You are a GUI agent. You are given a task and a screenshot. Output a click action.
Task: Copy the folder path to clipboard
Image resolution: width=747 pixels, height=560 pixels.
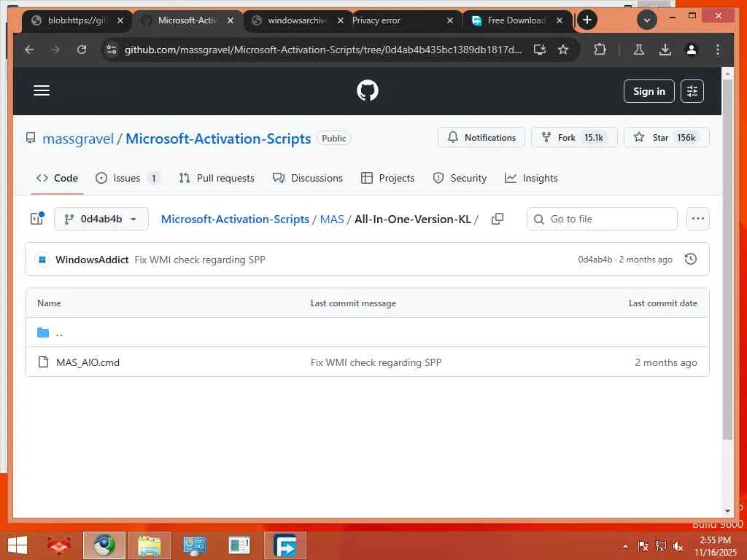tap(498, 219)
